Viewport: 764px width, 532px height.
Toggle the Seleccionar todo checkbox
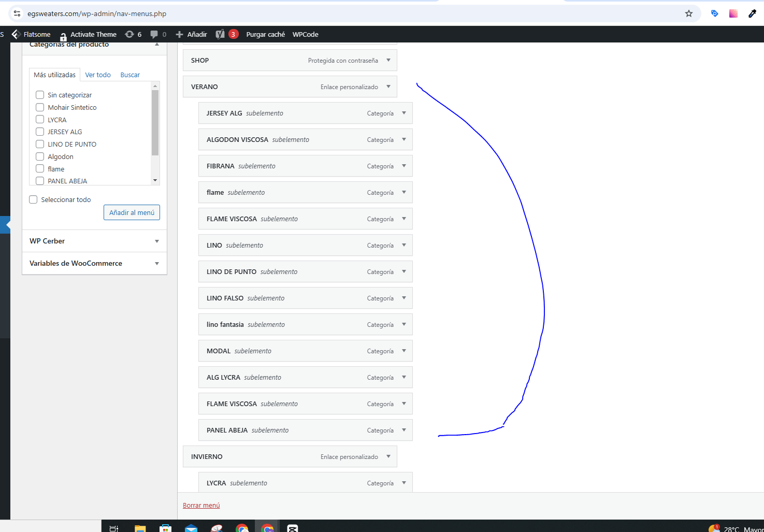click(x=33, y=199)
